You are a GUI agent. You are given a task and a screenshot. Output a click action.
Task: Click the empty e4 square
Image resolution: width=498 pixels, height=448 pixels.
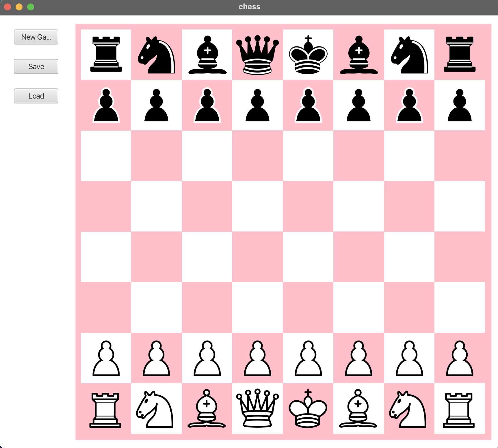pos(308,257)
